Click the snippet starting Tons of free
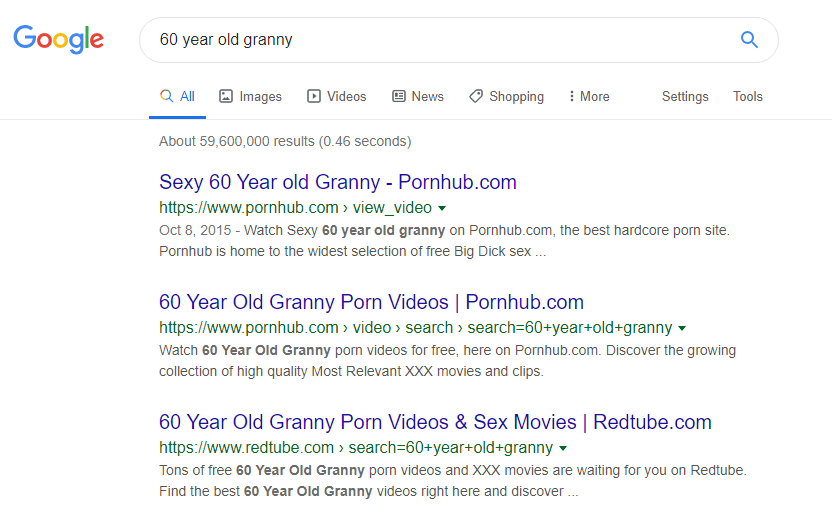 pyautogui.click(x=453, y=480)
